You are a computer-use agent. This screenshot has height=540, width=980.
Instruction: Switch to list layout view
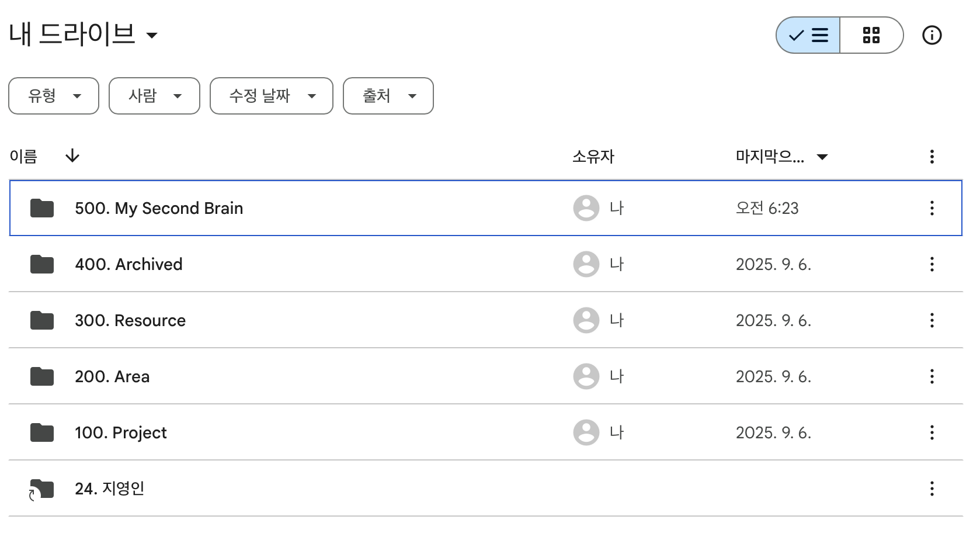(x=808, y=36)
